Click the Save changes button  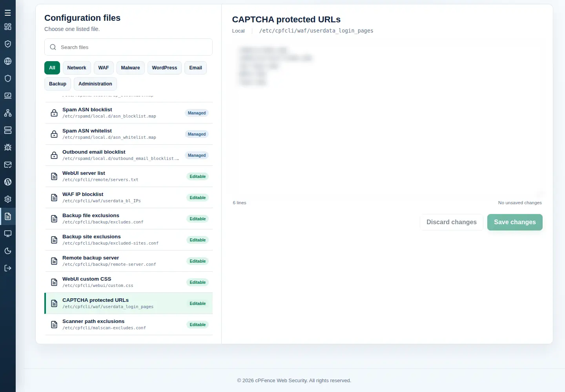click(515, 222)
